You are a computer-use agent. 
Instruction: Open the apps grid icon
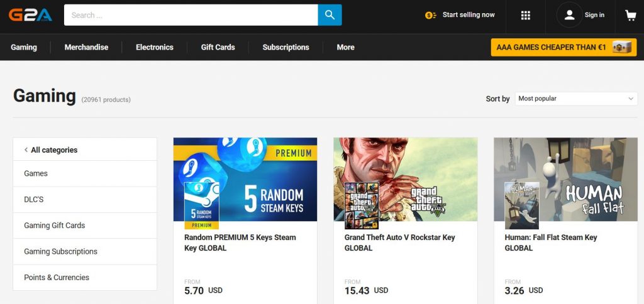[x=526, y=15]
